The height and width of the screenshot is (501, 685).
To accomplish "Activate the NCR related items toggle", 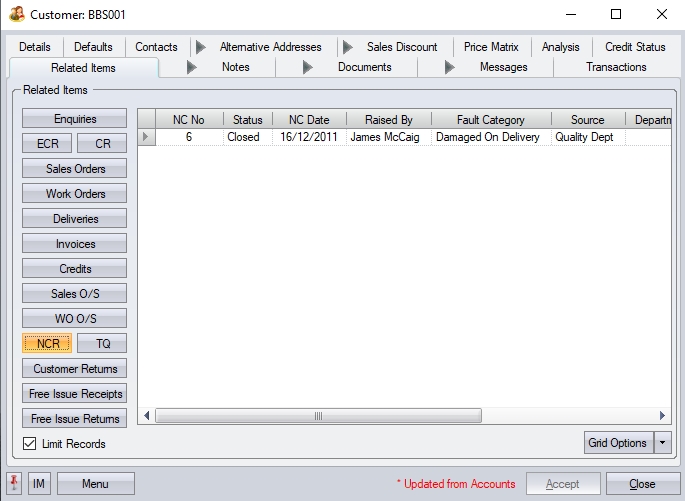I will click(x=47, y=344).
